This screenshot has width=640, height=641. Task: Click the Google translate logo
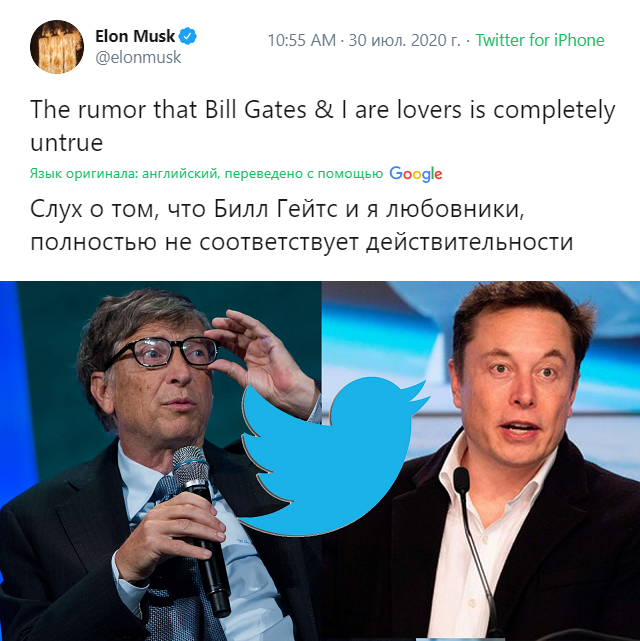[416, 174]
